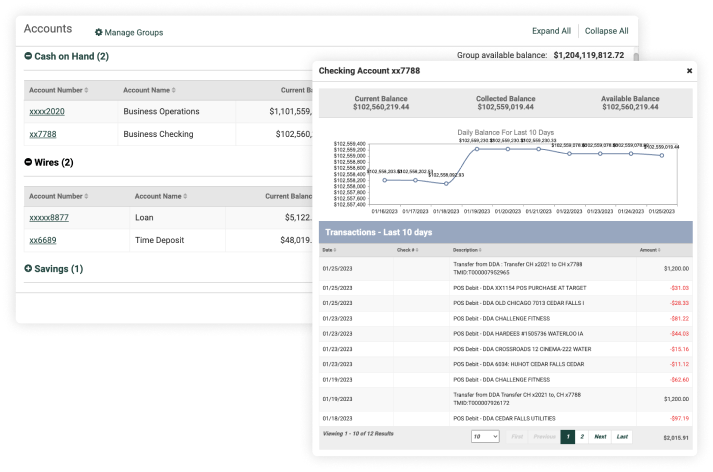The image size is (713, 472).
Task: Click Expand All groups
Action: 551,31
